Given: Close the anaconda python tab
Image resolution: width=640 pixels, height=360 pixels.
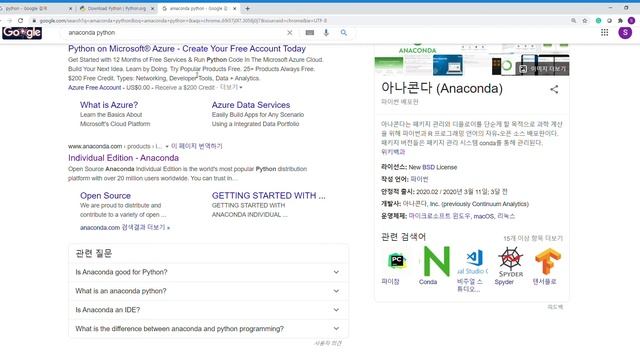Looking at the screenshot, I should pyautogui.click(x=235, y=9).
